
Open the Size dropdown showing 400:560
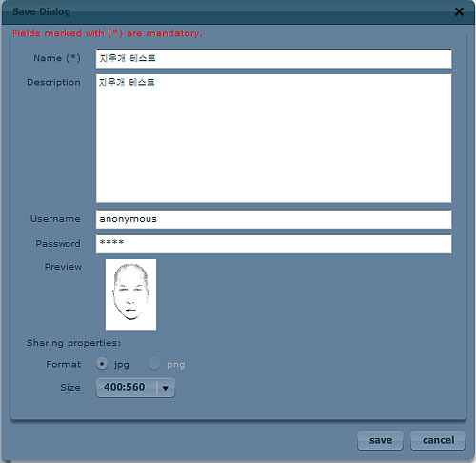point(135,388)
